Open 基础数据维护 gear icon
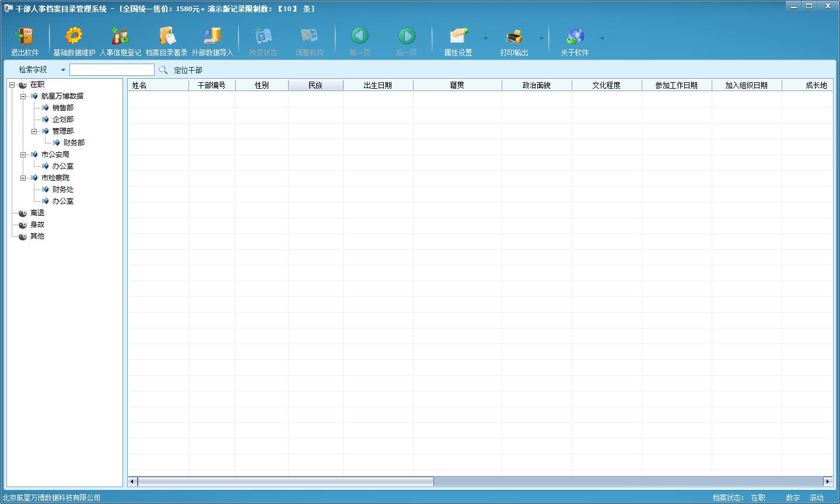840x504 pixels. point(74,36)
